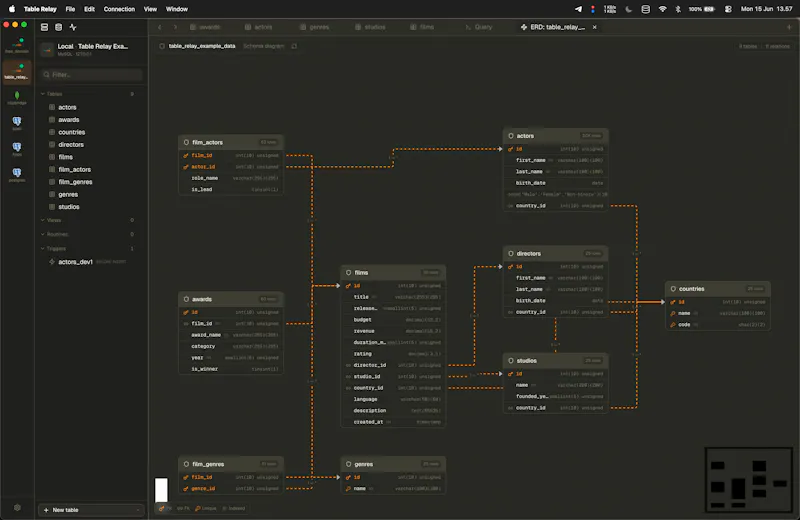Click the database icon in sidebar toolbar

[x=59, y=27]
